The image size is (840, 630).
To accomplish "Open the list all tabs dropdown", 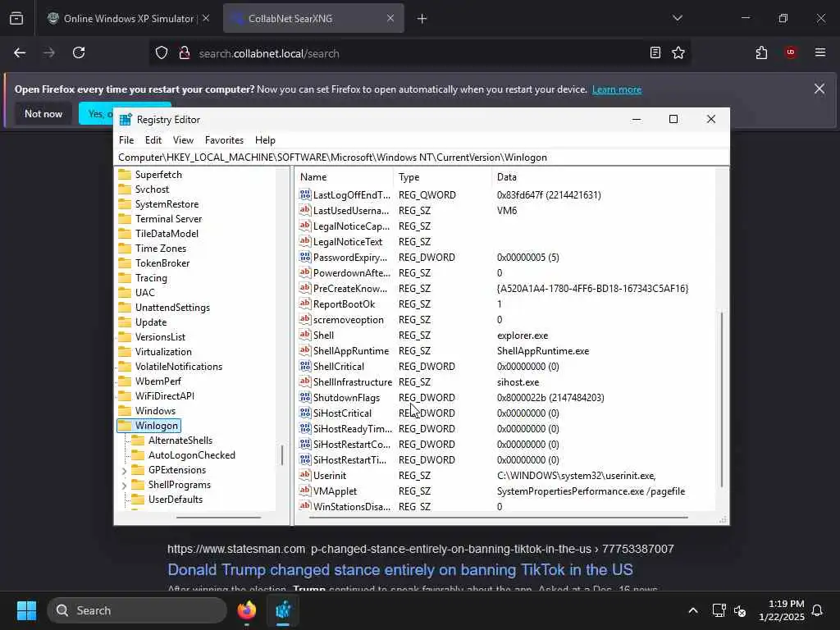I will (x=677, y=18).
